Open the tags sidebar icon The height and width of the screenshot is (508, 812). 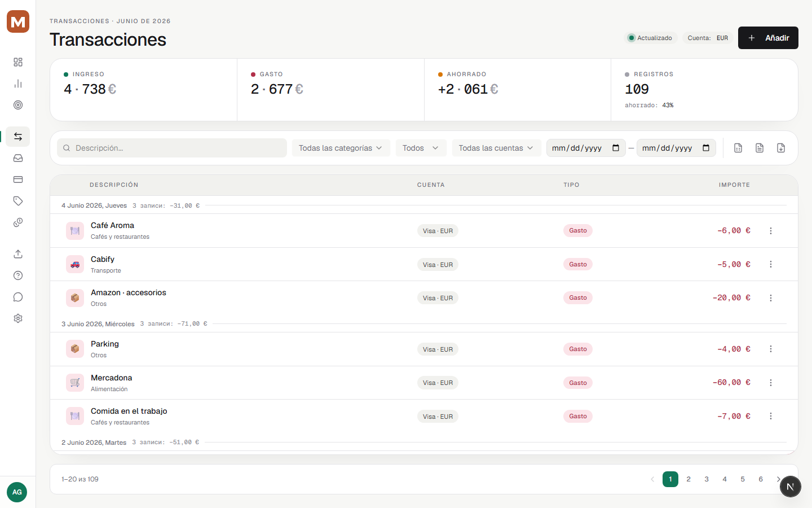pyautogui.click(x=18, y=201)
